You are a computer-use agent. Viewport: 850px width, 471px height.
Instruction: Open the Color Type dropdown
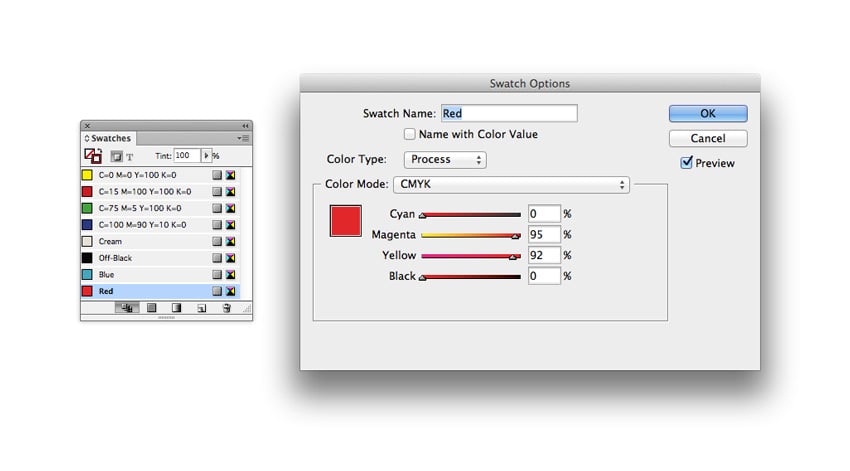point(445,160)
